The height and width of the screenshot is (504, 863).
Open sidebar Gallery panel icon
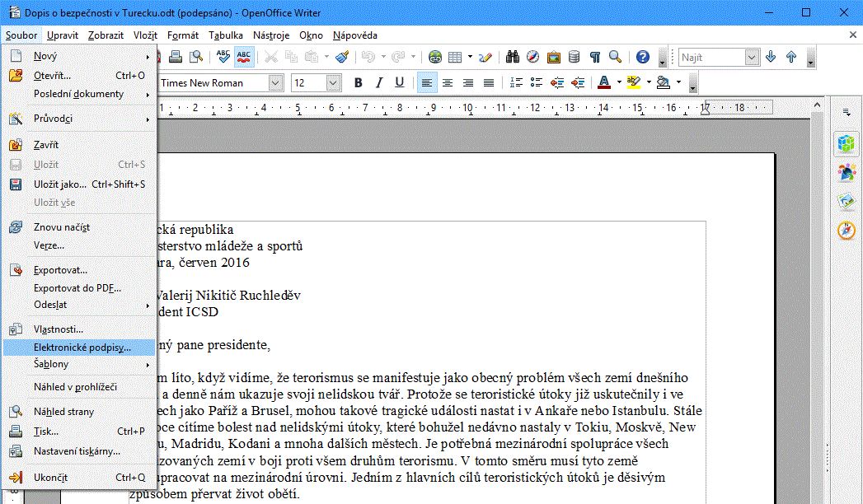coord(847,201)
